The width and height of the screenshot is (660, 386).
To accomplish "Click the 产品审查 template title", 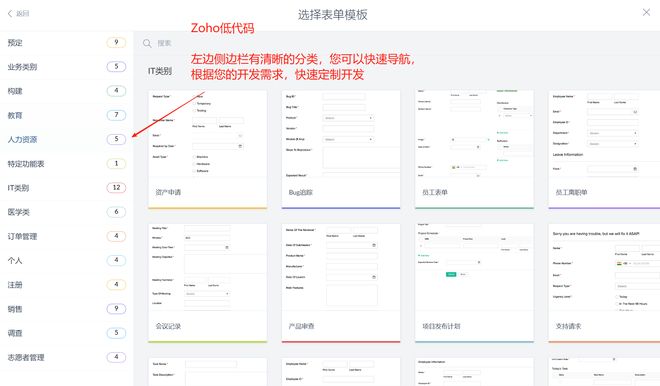I will [301, 326].
